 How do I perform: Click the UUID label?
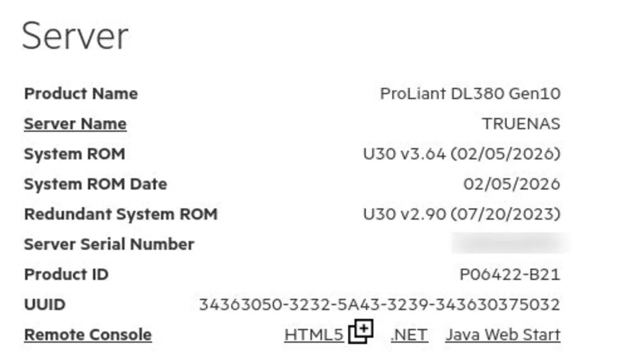point(45,304)
